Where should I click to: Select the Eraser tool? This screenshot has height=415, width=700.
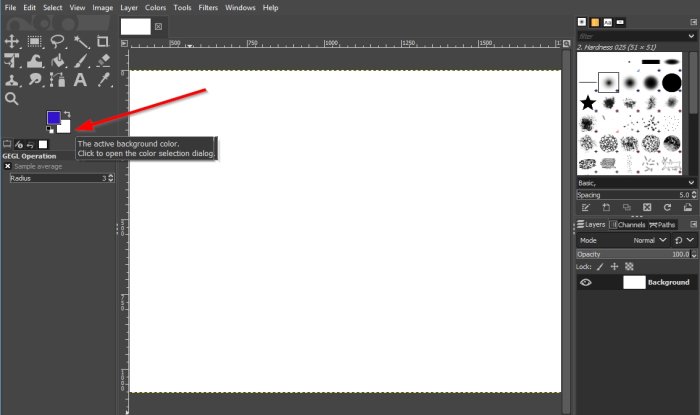click(103, 61)
